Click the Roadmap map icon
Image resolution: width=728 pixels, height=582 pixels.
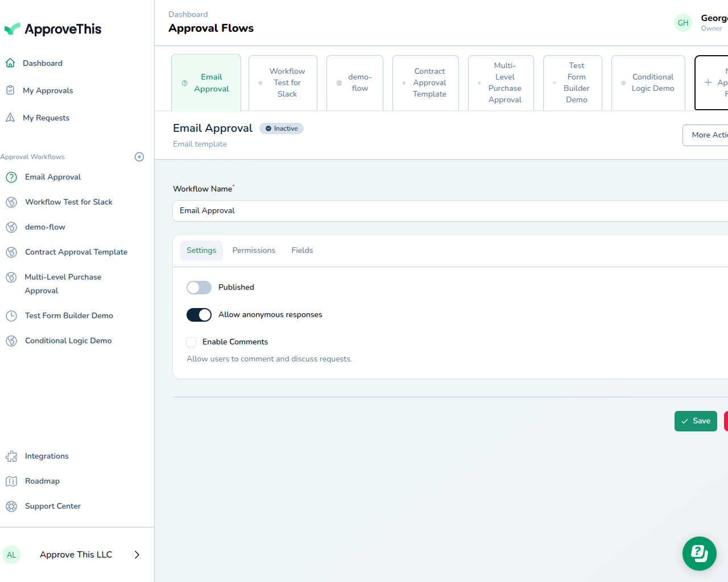(11, 481)
